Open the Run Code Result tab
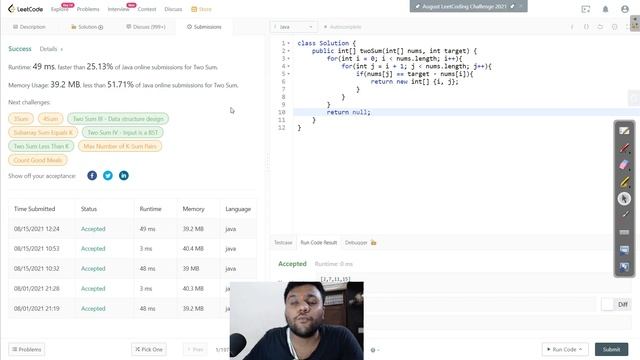The width and height of the screenshot is (640, 360). pos(319,242)
